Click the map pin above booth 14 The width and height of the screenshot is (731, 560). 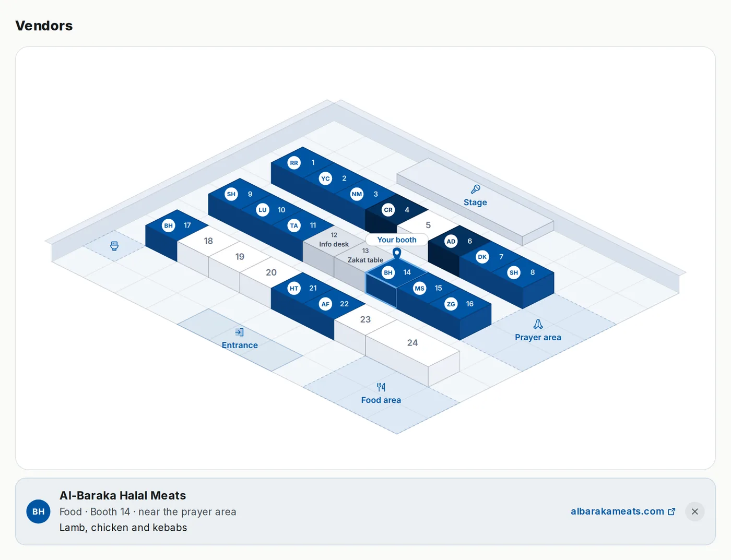coord(397,254)
